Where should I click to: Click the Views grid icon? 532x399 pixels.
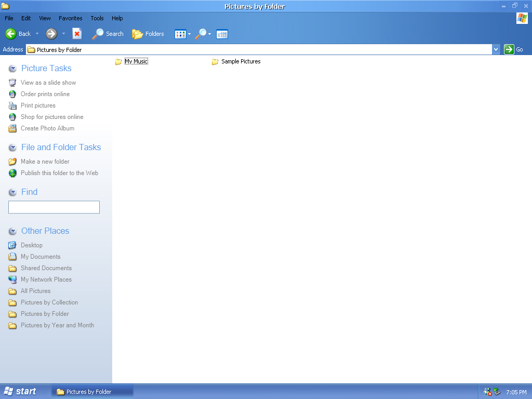[x=180, y=34]
